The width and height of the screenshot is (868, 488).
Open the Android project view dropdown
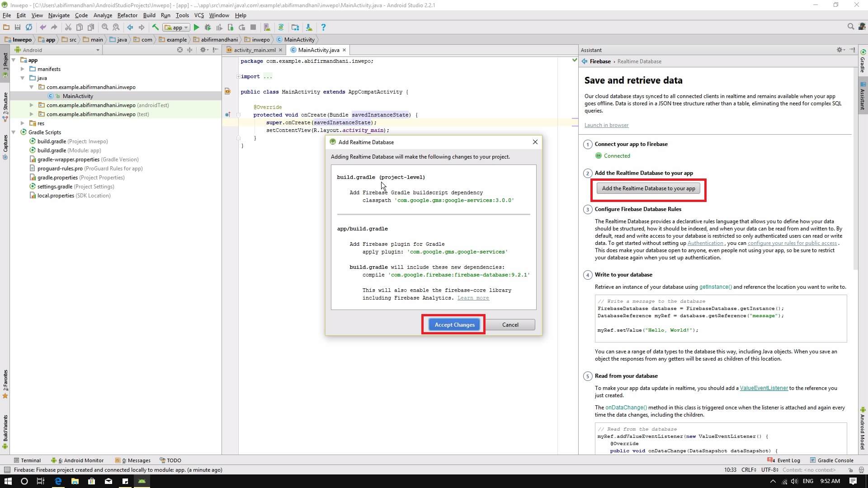click(x=98, y=50)
